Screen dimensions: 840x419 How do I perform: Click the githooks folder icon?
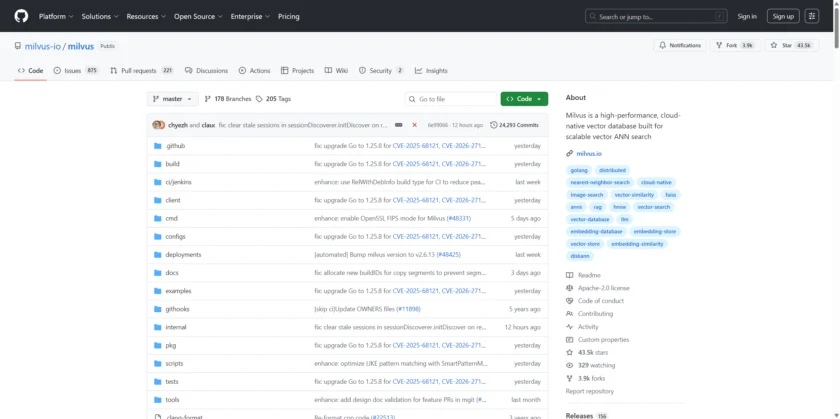[x=158, y=309]
